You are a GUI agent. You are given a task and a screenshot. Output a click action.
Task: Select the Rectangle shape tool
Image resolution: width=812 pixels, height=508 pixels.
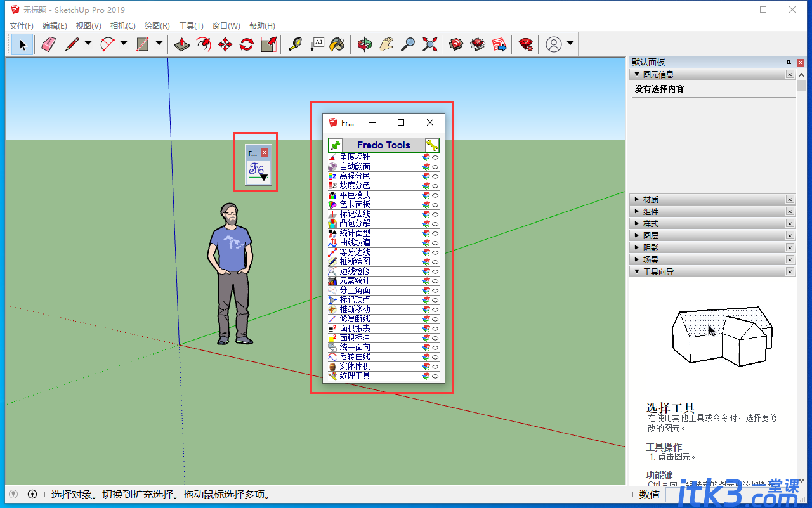(x=143, y=44)
